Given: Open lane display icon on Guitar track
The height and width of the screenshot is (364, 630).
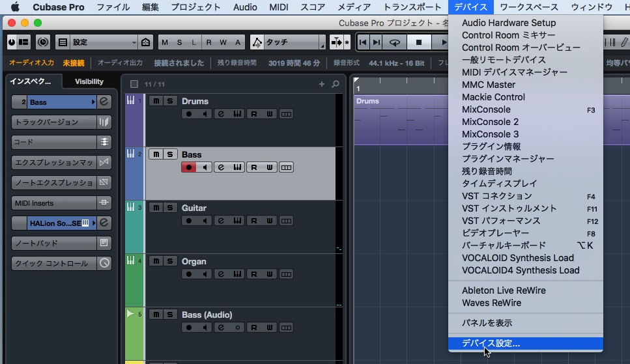Looking at the screenshot, I should [286, 221].
